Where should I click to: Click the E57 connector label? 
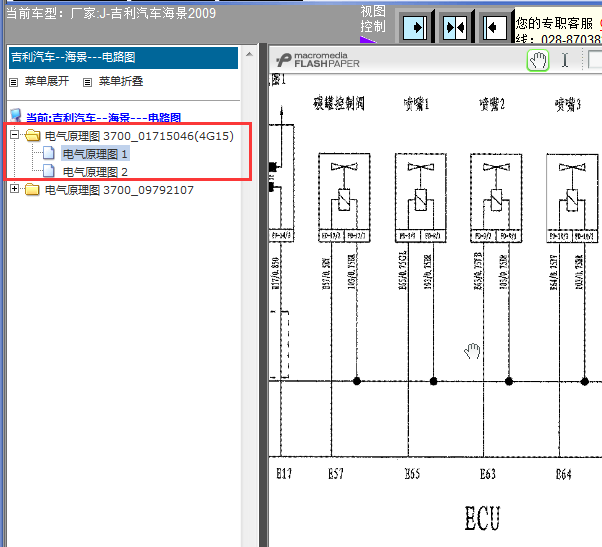tap(336, 474)
